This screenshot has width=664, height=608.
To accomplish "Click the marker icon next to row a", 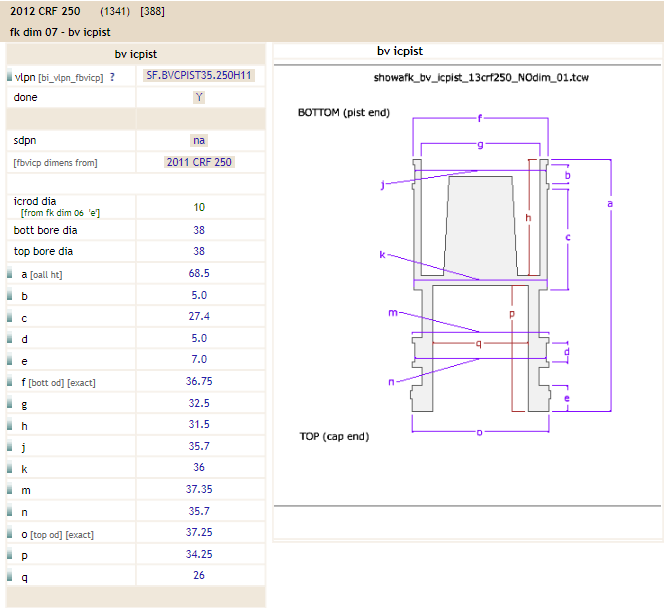I will pos(10,274).
